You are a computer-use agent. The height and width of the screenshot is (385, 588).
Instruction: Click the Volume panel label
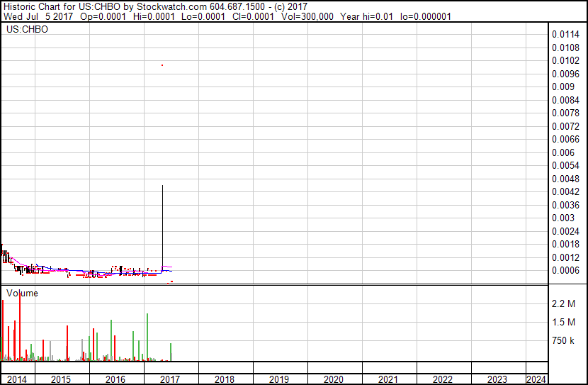[22, 293]
